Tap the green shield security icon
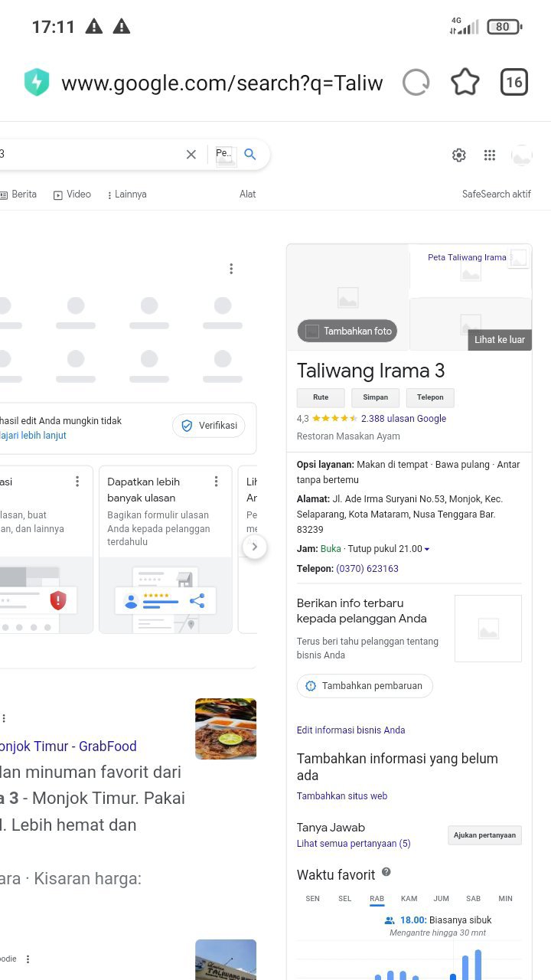The image size is (551, 980). click(37, 83)
